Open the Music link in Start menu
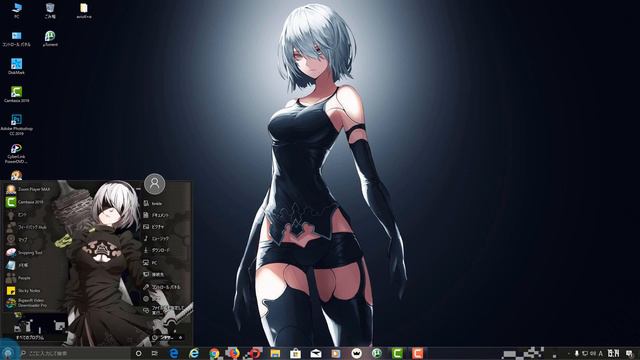The width and height of the screenshot is (640, 360). (156, 238)
